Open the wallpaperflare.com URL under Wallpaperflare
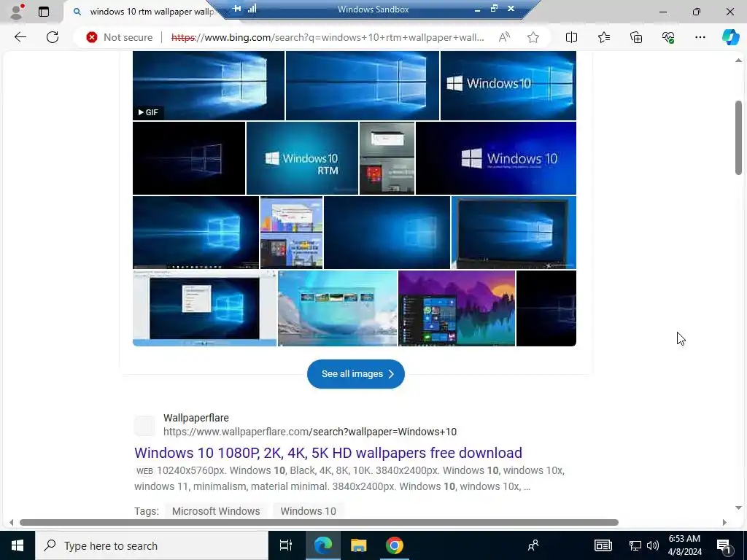The width and height of the screenshot is (747, 560). coord(309,432)
